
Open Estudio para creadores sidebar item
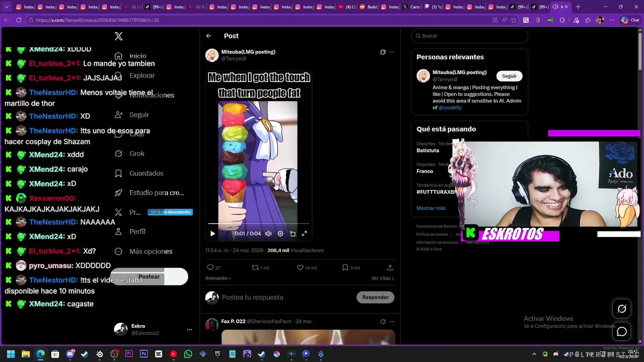(150, 193)
